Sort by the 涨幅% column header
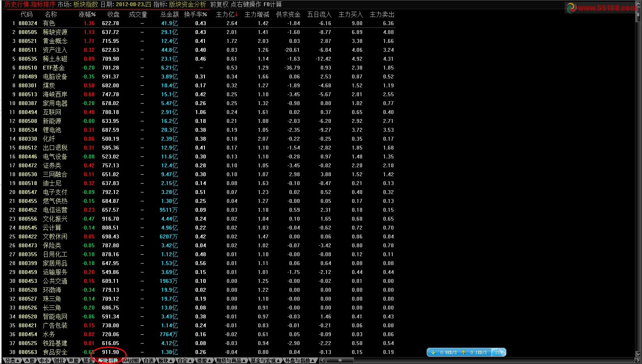The image size is (642, 364). tap(87, 14)
